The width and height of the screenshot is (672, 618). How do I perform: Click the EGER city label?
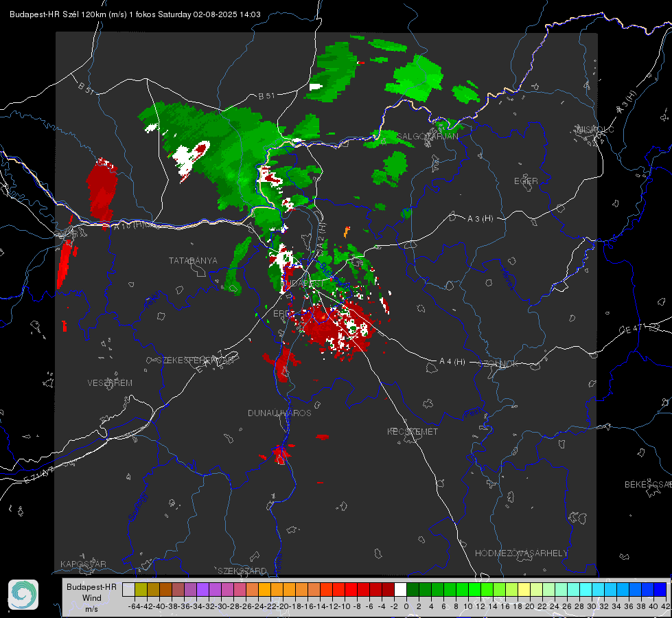(x=526, y=181)
